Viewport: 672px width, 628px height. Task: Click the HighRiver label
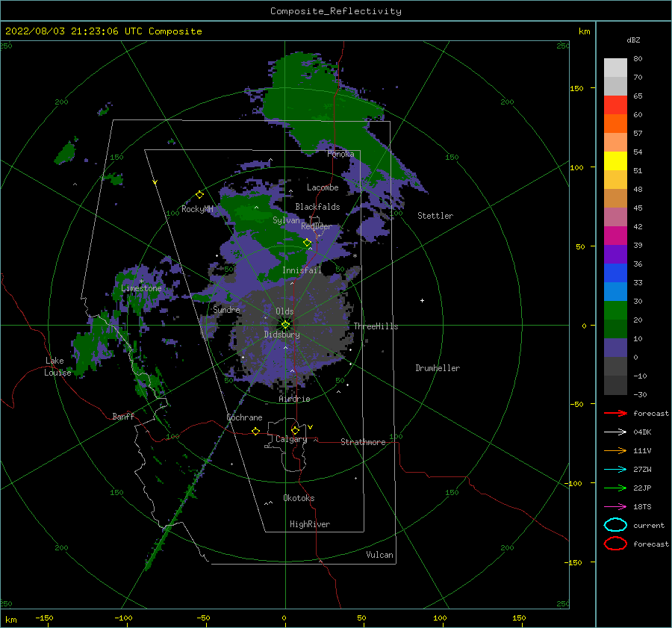pos(310,524)
